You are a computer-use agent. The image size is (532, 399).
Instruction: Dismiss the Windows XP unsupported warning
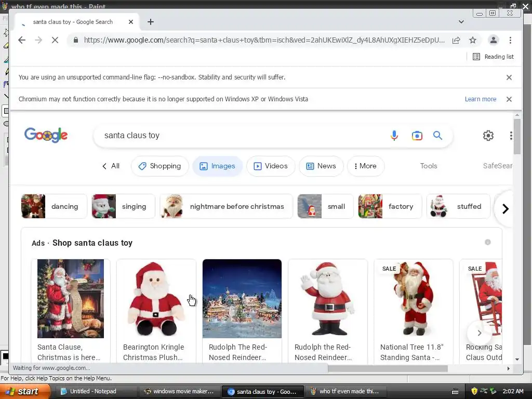tap(509, 99)
